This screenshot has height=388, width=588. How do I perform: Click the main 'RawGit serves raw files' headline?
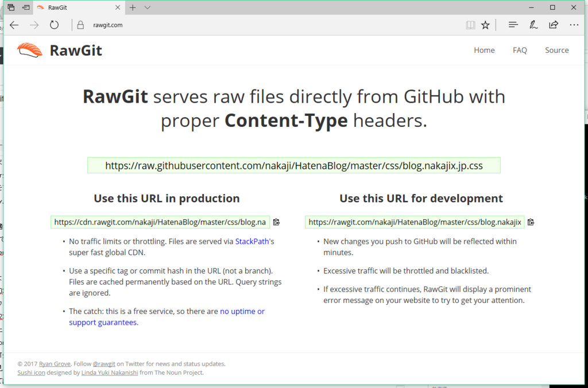[x=294, y=108]
